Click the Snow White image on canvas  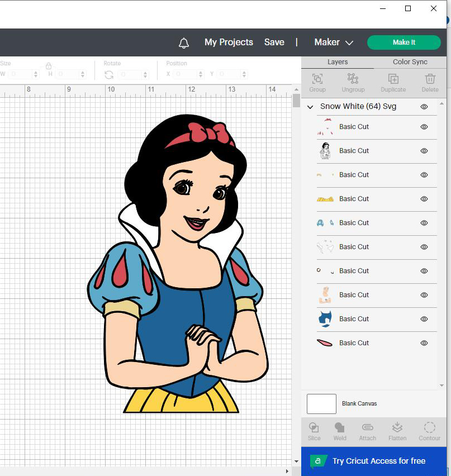click(x=178, y=264)
